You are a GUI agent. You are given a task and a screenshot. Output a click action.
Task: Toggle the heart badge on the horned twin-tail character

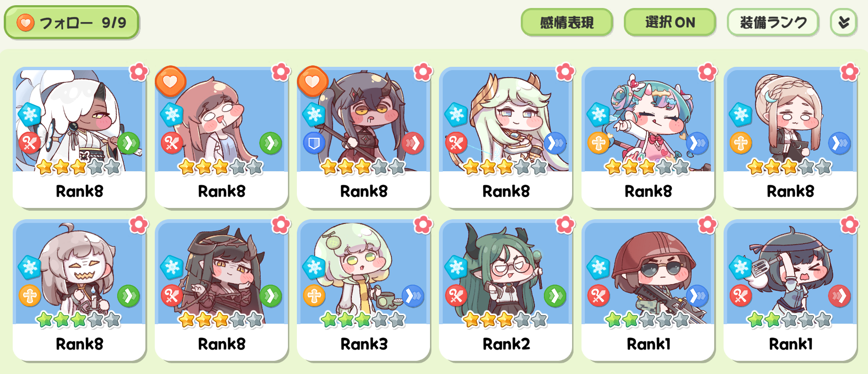[x=312, y=81]
